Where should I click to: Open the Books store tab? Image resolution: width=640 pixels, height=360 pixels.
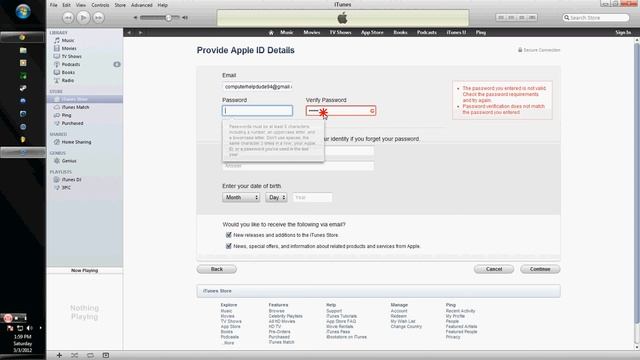[x=400, y=32]
